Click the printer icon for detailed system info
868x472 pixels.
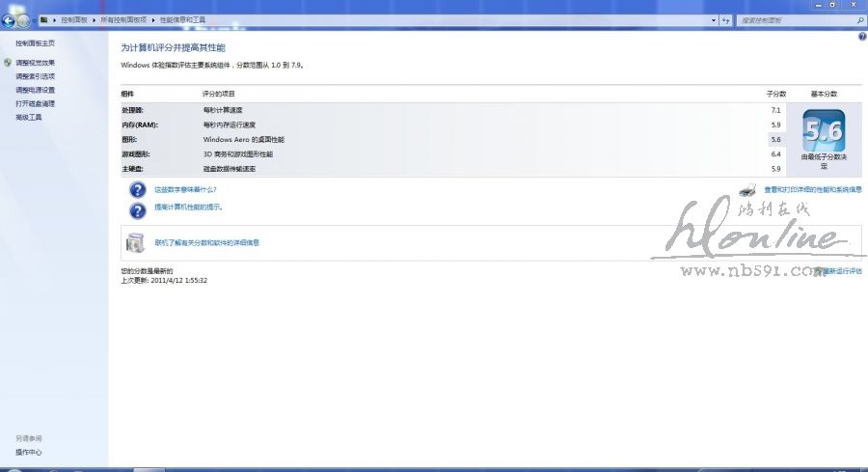pyautogui.click(x=748, y=190)
